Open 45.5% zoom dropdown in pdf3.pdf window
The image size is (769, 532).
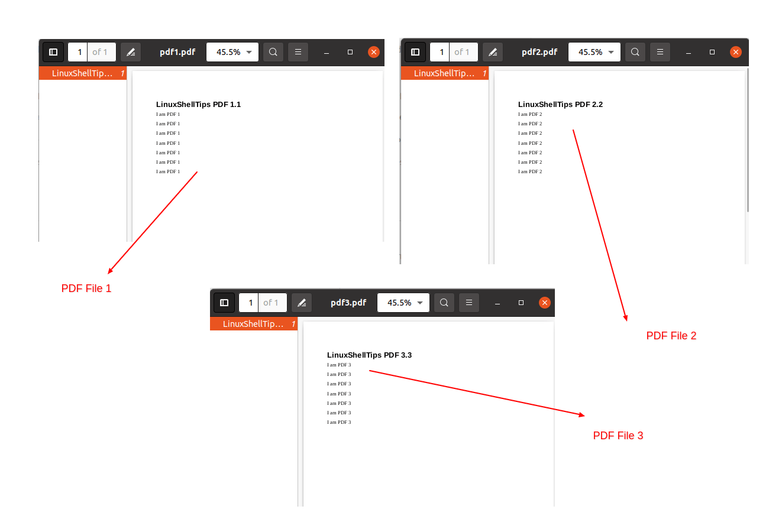pos(403,303)
